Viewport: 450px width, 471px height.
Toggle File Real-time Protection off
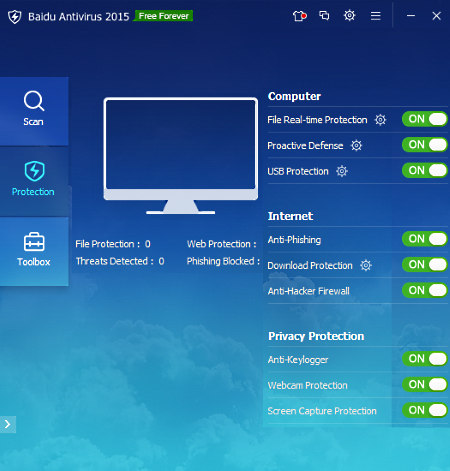[x=425, y=119]
